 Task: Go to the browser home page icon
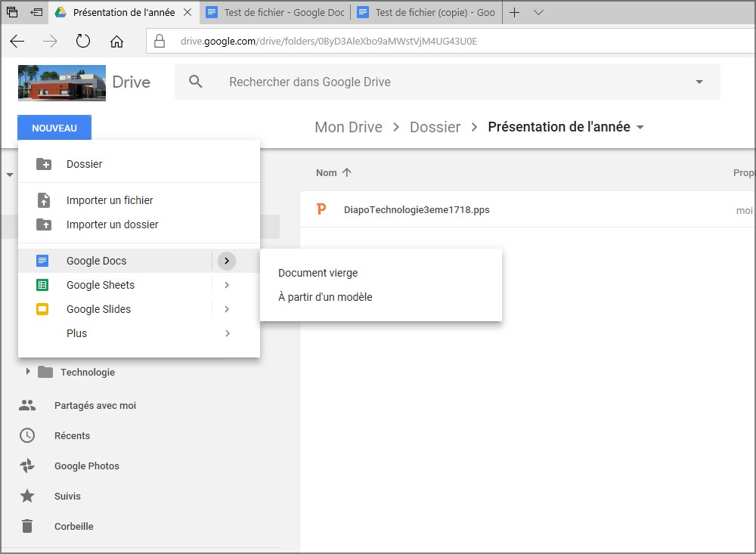coord(116,42)
